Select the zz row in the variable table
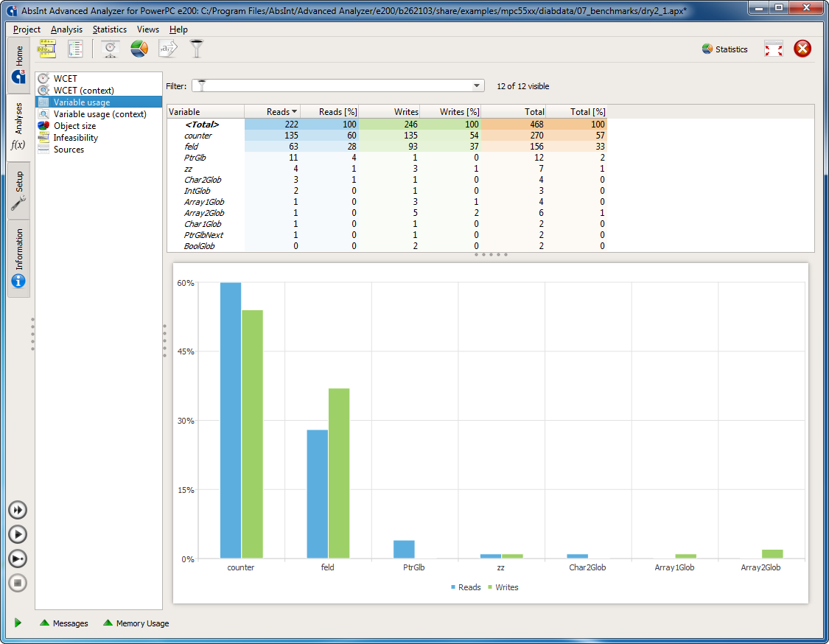Screen dimensions: 829x644 click(387, 169)
